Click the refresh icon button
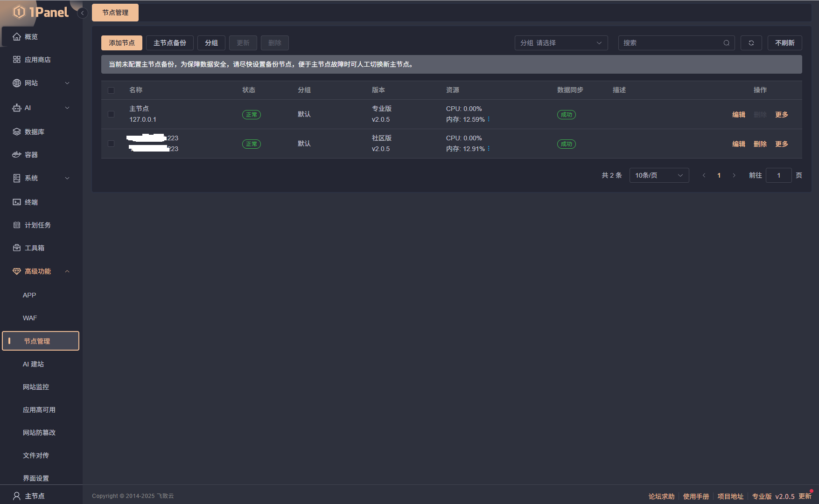 751,43
